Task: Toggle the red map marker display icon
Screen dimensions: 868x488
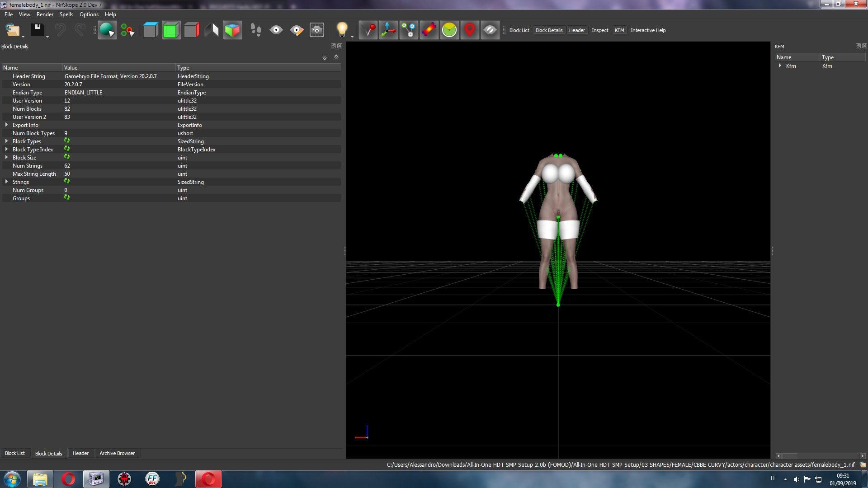Action: (470, 30)
